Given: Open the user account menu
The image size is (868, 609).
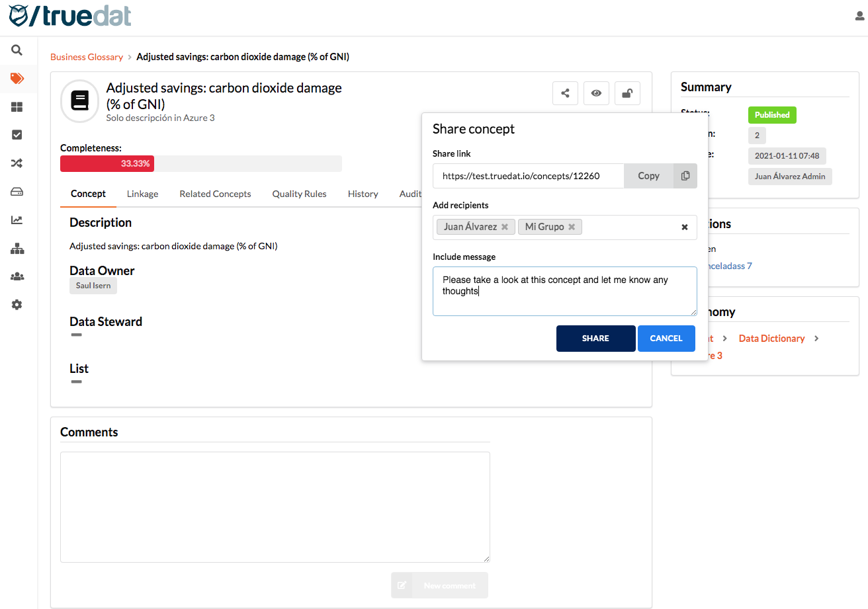Looking at the screenshot, I should coord(859,17).
